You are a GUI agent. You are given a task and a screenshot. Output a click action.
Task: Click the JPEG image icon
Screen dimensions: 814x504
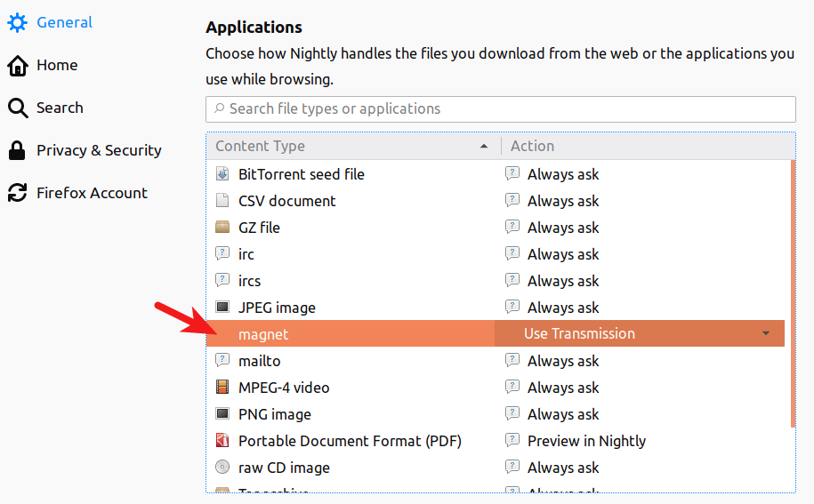[x=222, y=308]
